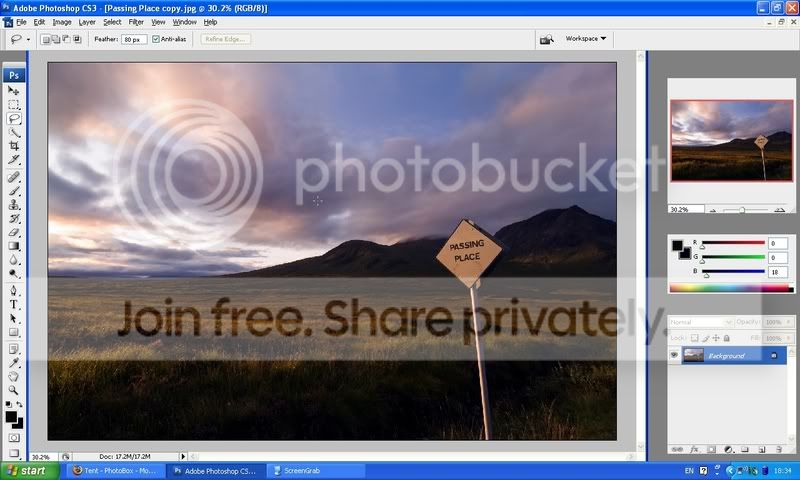800x480 pixels.
Task: Hide the Background layer with eye icon
Action: click(x=674, y=355)
